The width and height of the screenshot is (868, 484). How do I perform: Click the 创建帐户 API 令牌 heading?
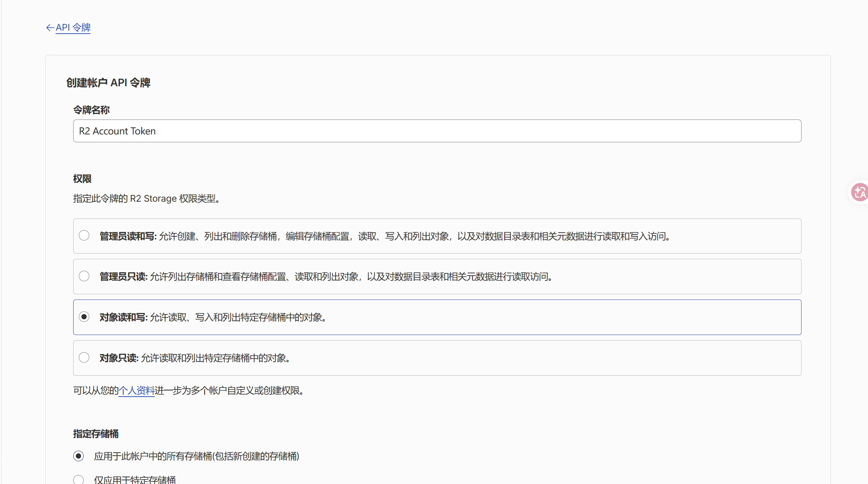tap(108, 83)
